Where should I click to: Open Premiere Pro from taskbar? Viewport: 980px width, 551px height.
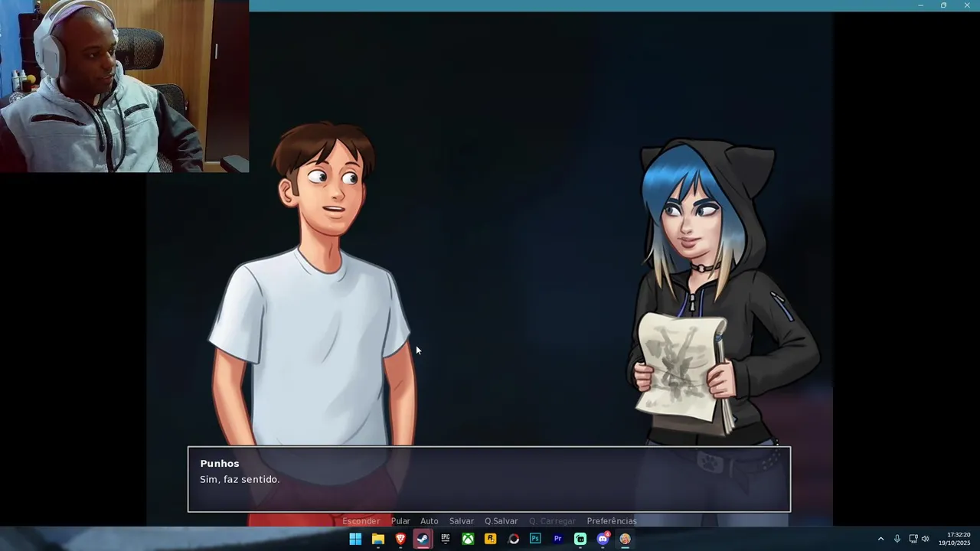coord(557,539)
